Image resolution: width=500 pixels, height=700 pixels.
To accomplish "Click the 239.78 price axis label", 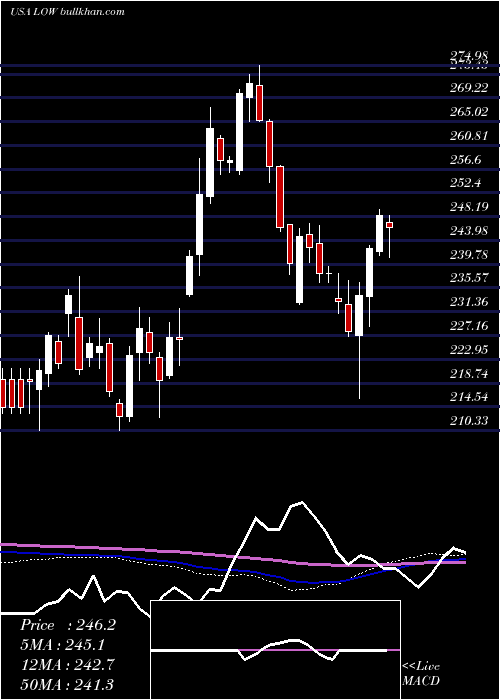I will click(x=469, y=255).
